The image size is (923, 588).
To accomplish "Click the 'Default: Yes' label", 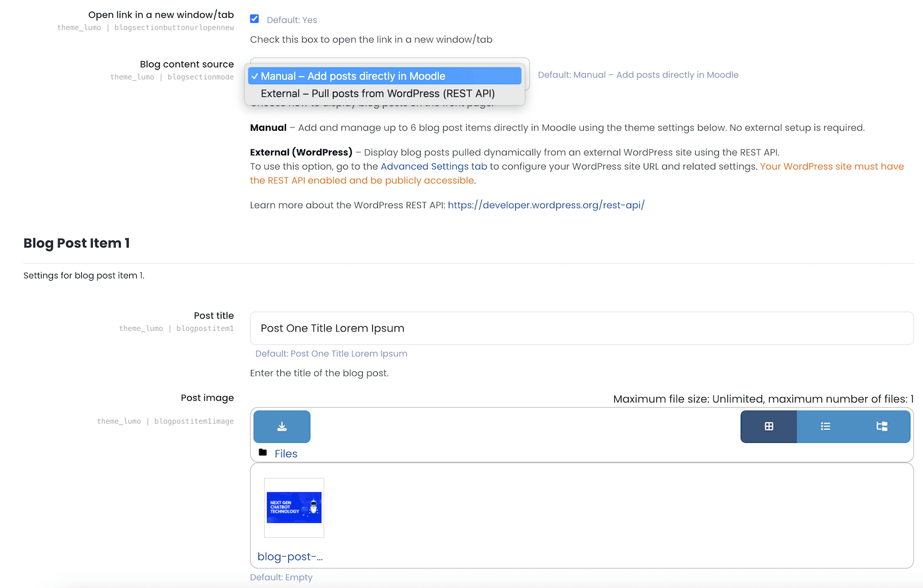I will [292, 20].
